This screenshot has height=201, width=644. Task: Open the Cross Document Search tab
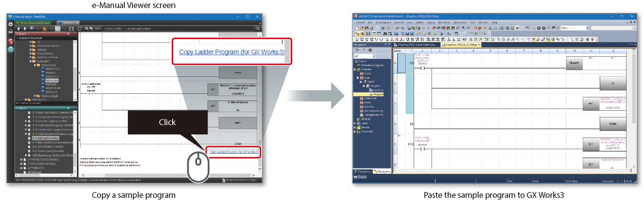tap(35, 22)
